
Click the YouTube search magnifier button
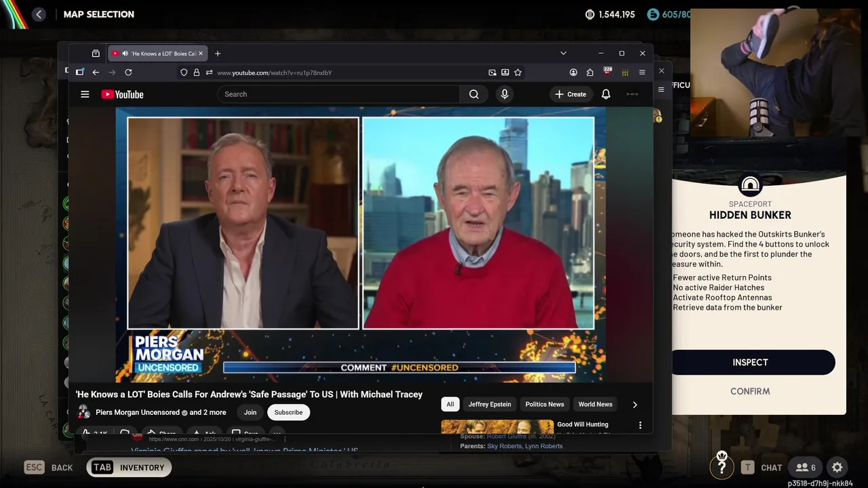pos(474,94)
